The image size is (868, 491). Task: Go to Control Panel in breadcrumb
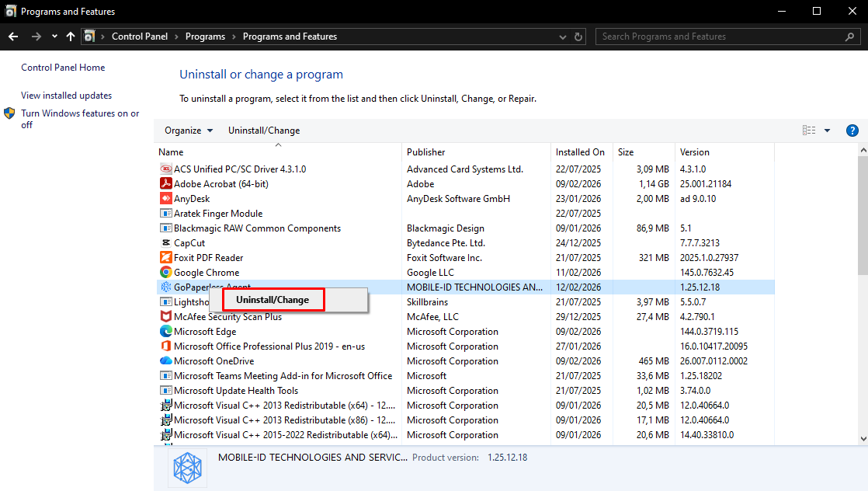(x=140, y=37)
